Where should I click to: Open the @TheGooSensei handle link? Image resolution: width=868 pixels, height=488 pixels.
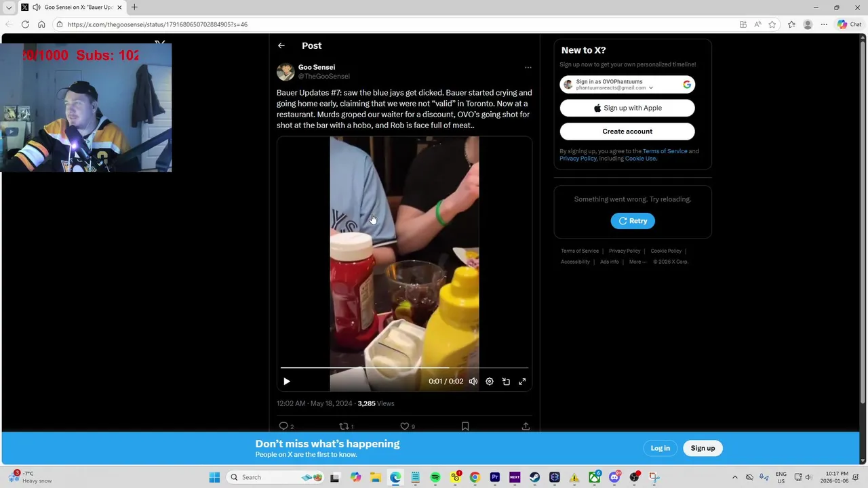[324, 77]
